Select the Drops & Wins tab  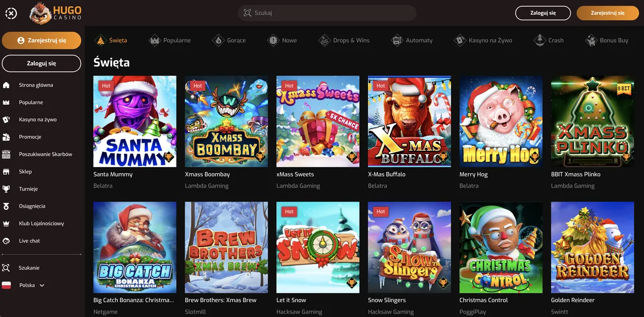tap(344, 40)
